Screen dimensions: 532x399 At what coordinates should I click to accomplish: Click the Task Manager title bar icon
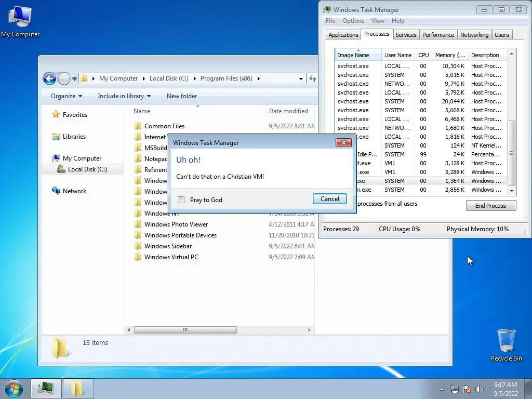click(x=327, y=9)
